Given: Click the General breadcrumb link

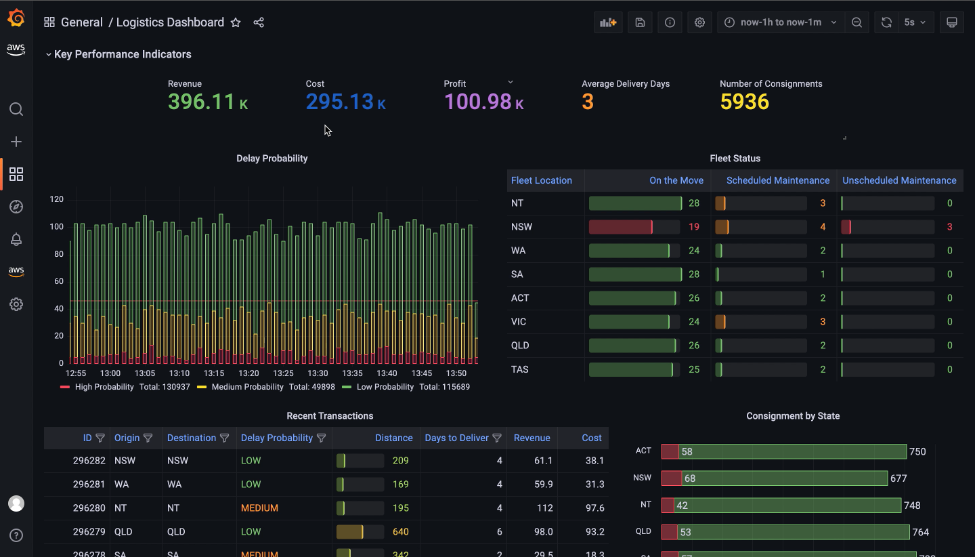Looking at the screenshot, I should tap(81, 22).
